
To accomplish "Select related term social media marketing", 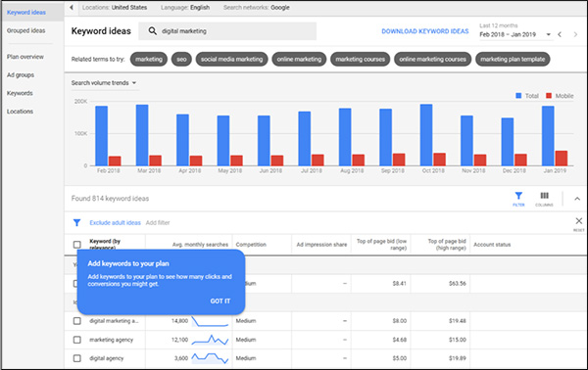I will pos(231,59).
